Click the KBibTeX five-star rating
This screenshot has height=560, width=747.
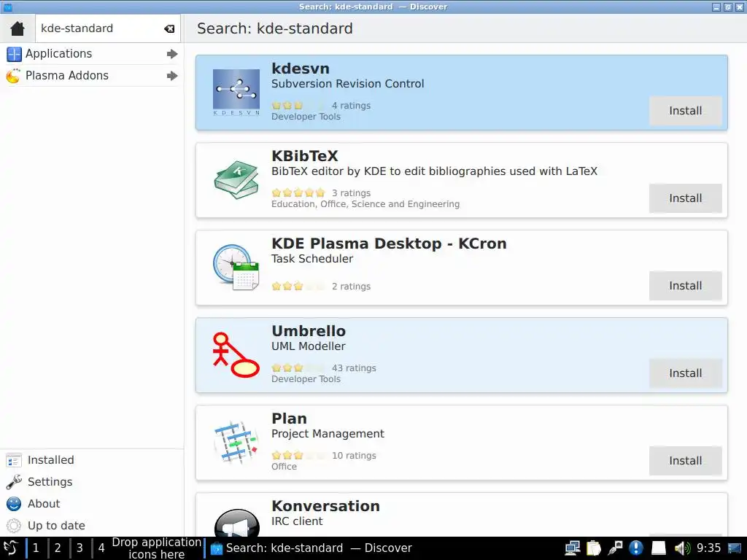pos(298,193)
